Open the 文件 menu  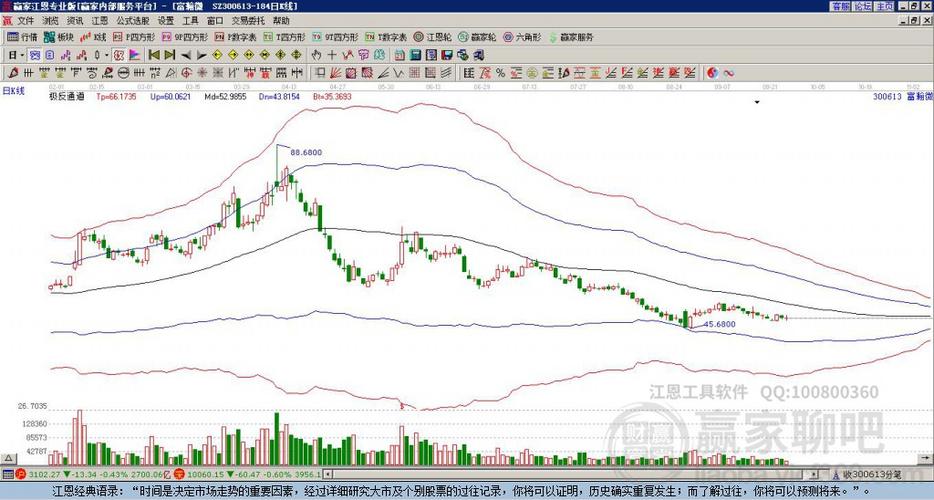tap(25, 21)
